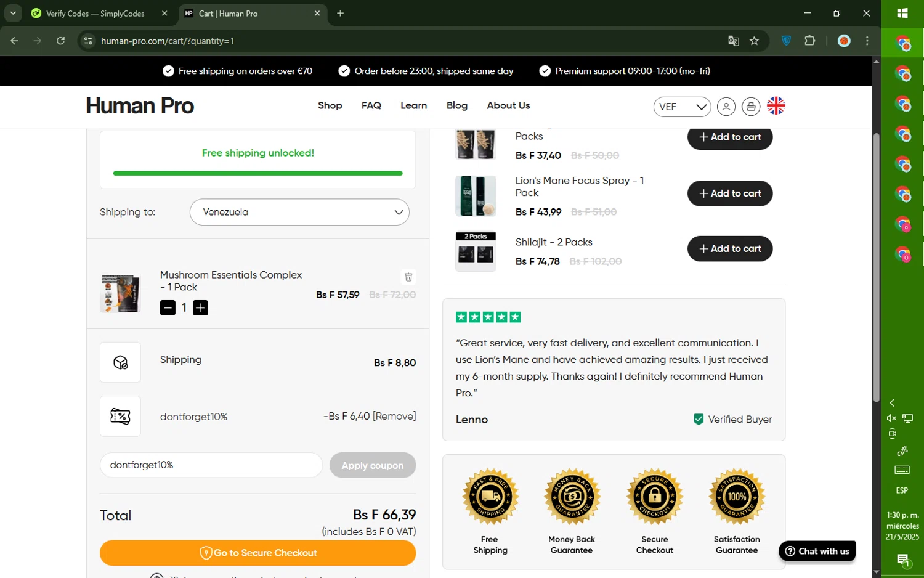Go forward to the next page

(38, 41)
